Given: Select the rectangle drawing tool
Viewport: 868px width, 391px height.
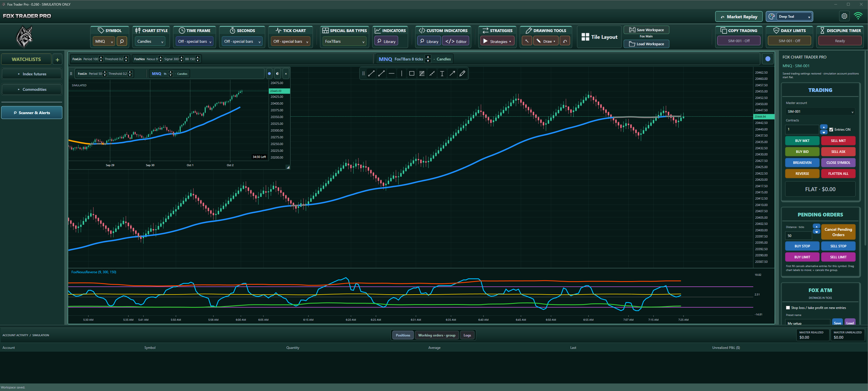Looking at the screenshot, I should click(412, 73).
